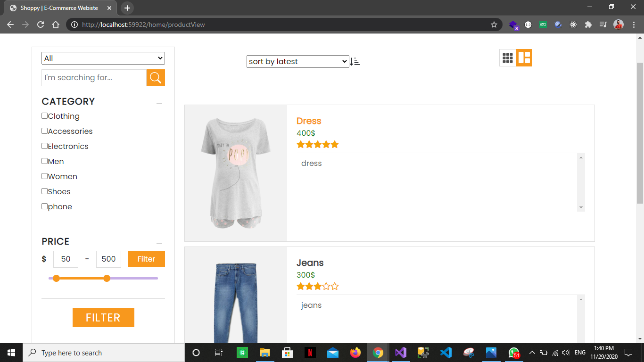Open the Dress product link
This screenshot has height=362, width=644.
coord(309,121)
